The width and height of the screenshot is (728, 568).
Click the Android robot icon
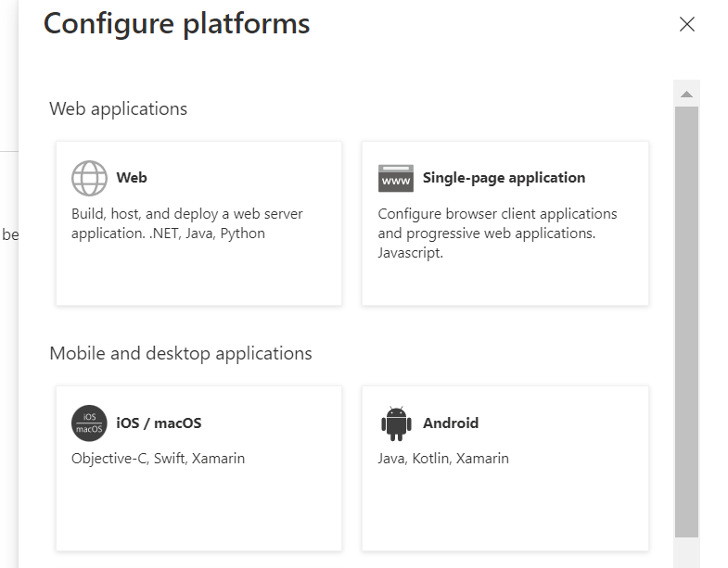point(395,423)
